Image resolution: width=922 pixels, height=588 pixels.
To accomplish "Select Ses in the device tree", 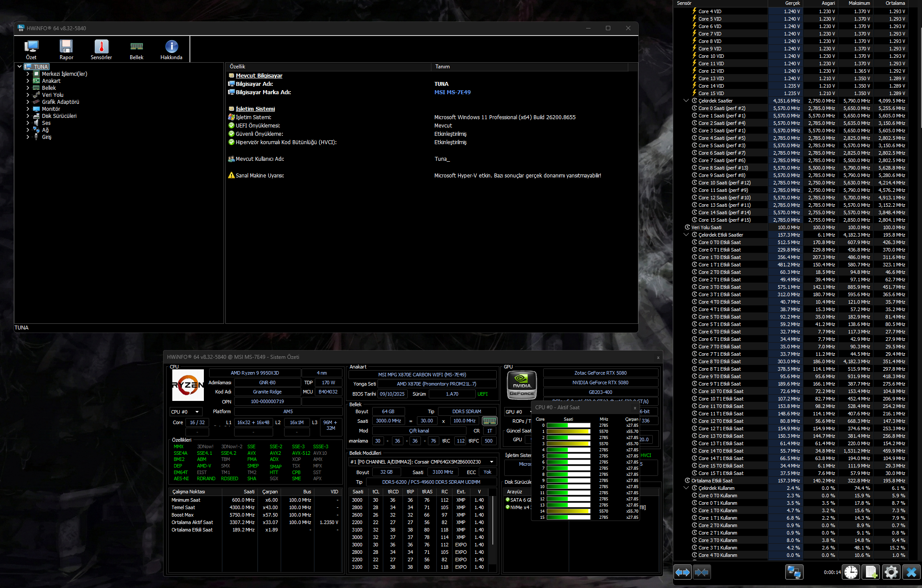I will 46,123.
